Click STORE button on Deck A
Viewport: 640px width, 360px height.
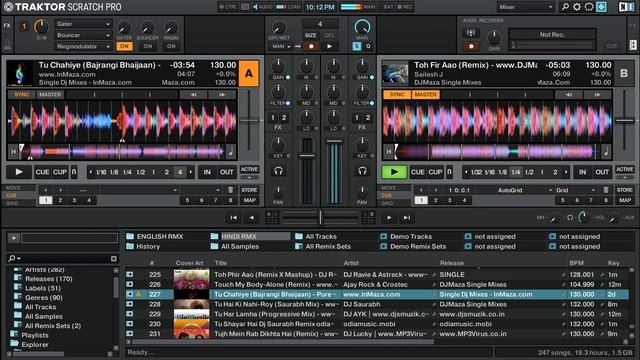(x=249, y=190)
